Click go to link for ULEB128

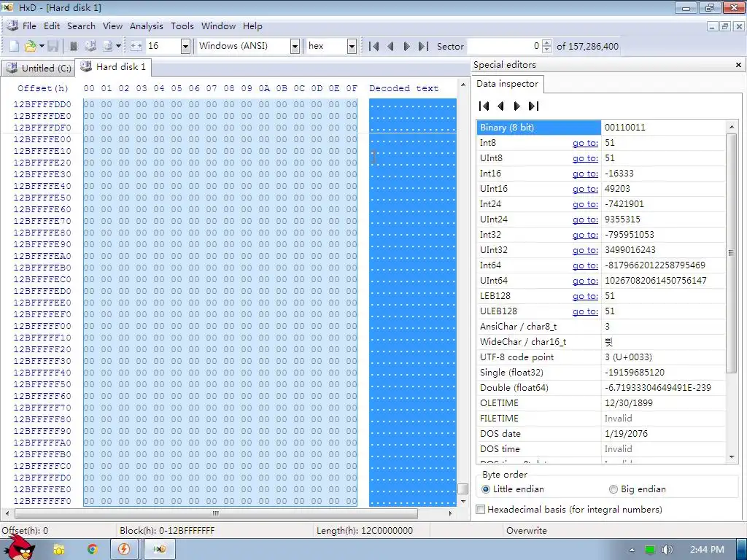click(x=585, y=311)
